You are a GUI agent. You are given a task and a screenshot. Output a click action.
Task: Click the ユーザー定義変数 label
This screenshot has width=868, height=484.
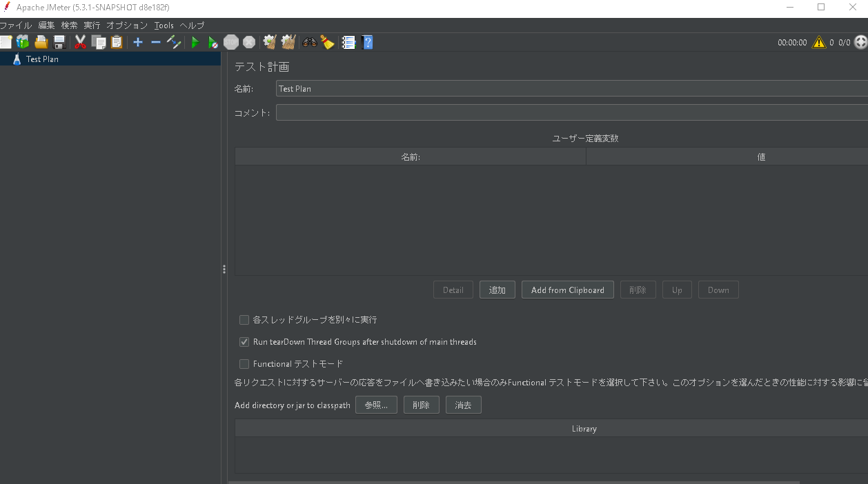point(585,138)
